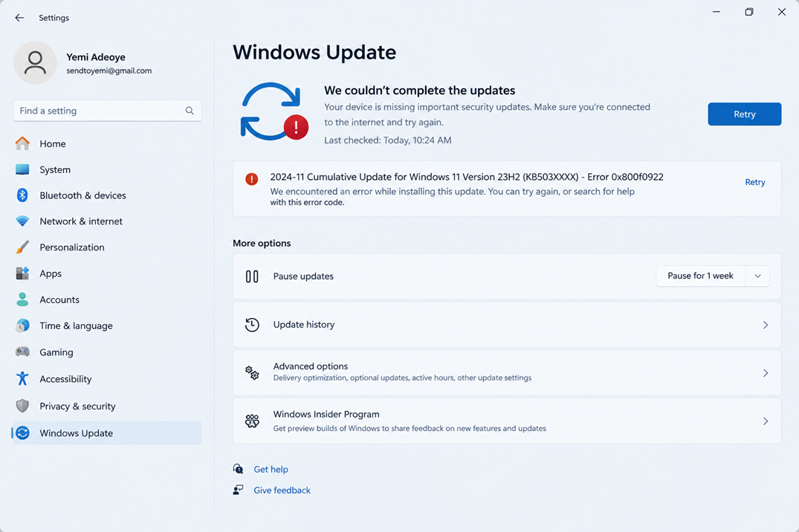Screen dimensions: 799x532
Task: Go back with the arrow icon
Action: click(19, 18)
